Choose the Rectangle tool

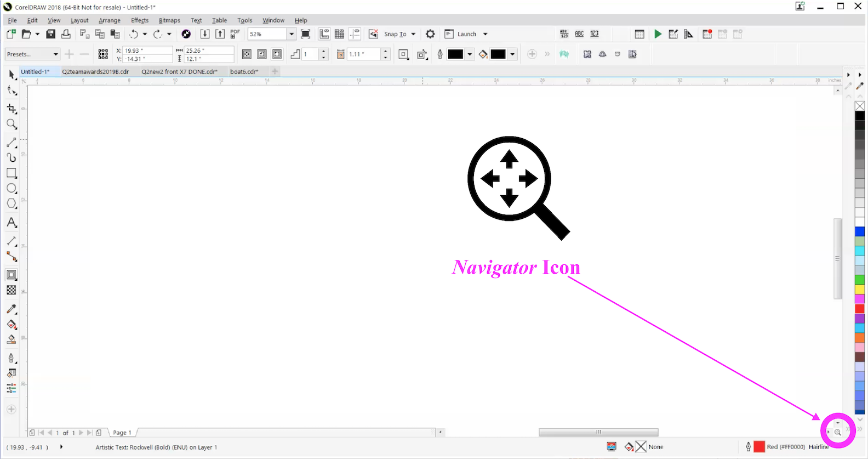[x=12, y=173]
